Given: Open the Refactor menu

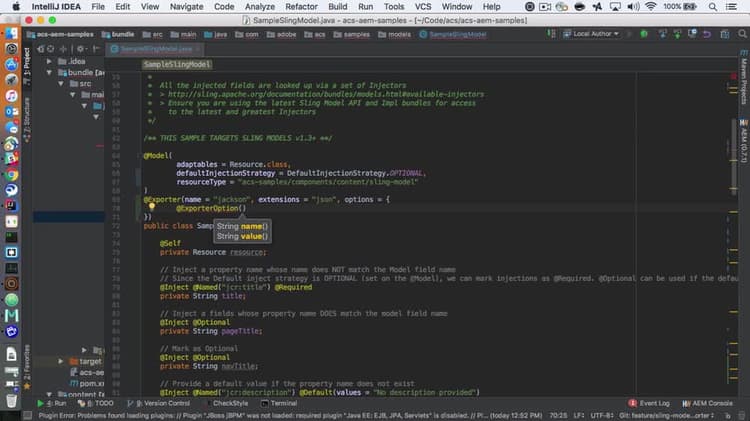Looking at the screenshot, I should [301, 7].
